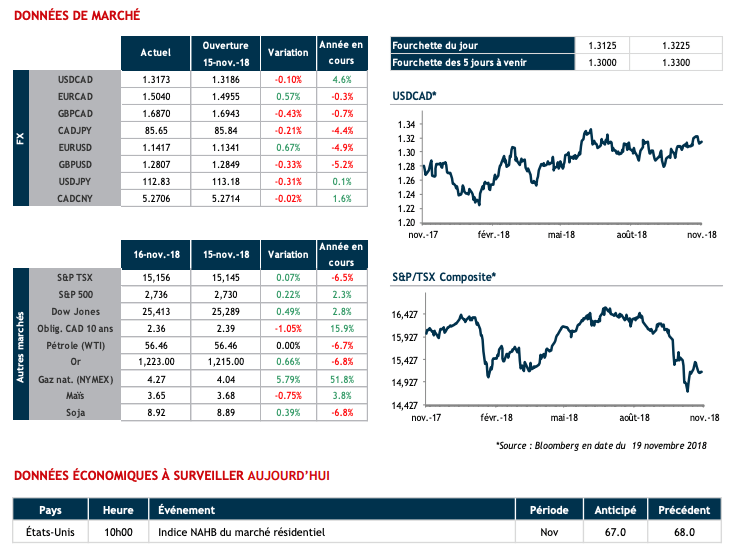Click the Bloomberg source footnote text

(601, 444)
